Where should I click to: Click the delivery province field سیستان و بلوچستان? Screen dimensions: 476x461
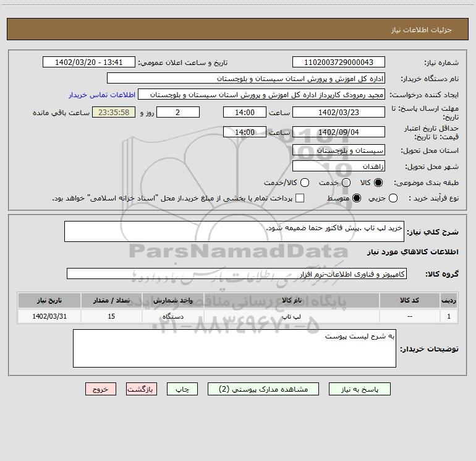(339, 150)
